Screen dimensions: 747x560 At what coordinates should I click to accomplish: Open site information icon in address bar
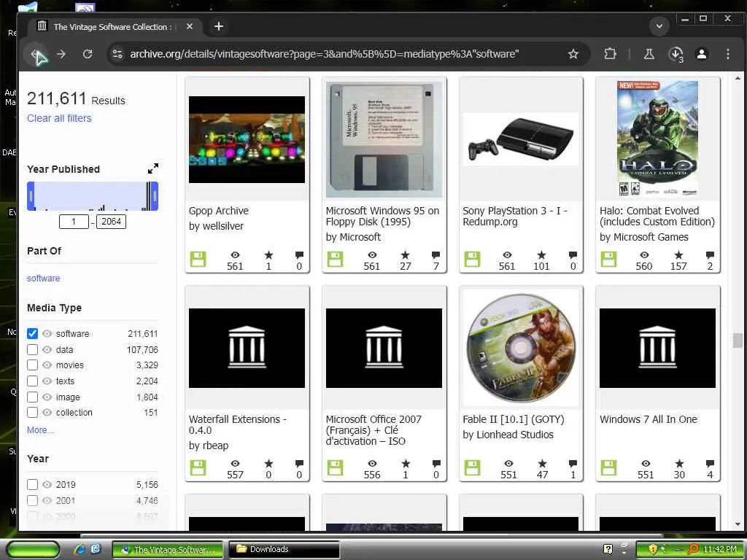pyautogui.click(x=117, y=54)
